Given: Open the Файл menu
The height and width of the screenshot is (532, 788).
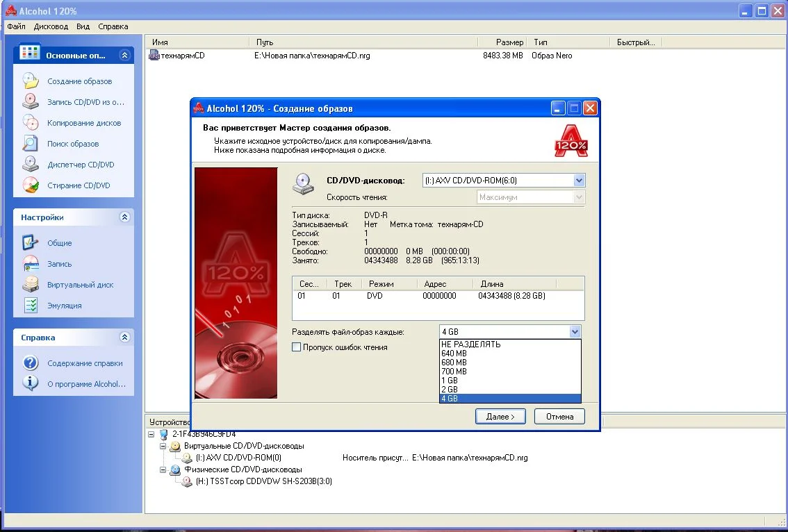Looking at the screenshot, I should [16, 26].
